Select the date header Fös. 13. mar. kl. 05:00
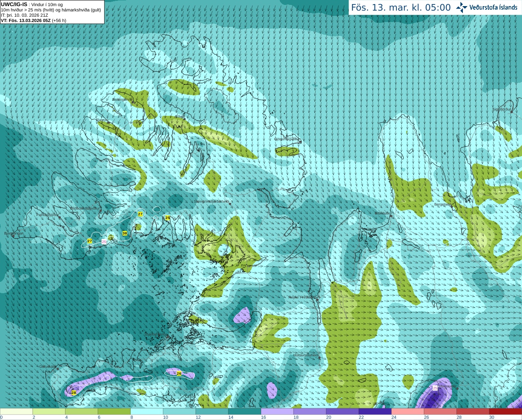The width and height of the screenshot is (522, 420). [x=401, y=7]
